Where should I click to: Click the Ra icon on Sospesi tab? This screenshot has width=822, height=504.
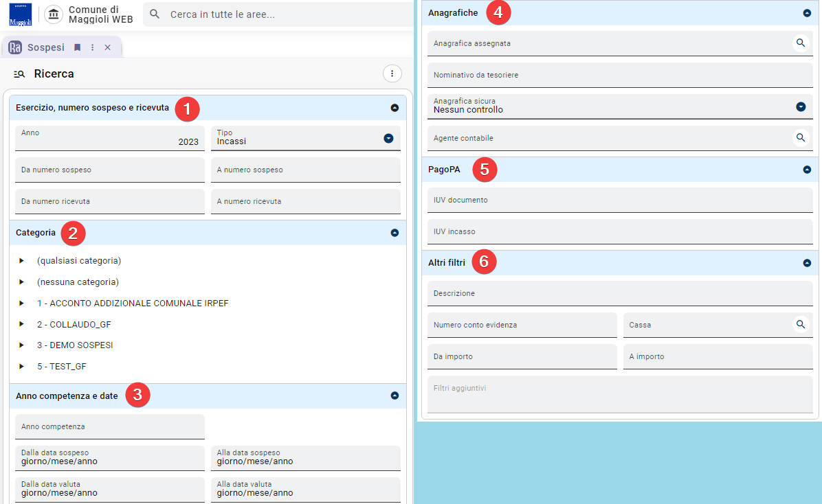(x=15, y=47)
